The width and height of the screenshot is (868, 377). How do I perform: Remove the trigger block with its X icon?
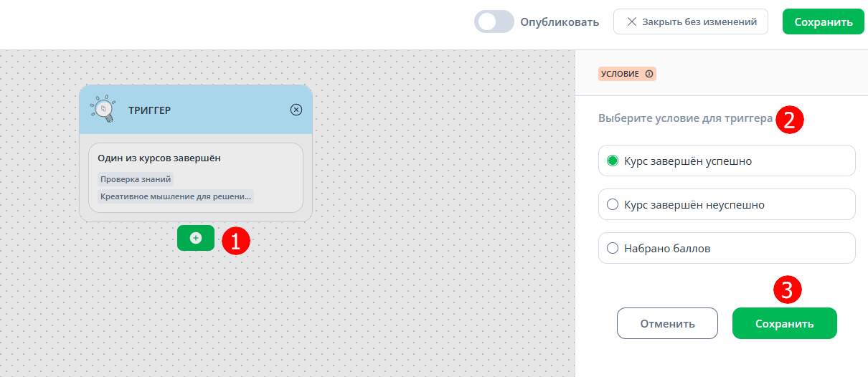pos(296,110)
